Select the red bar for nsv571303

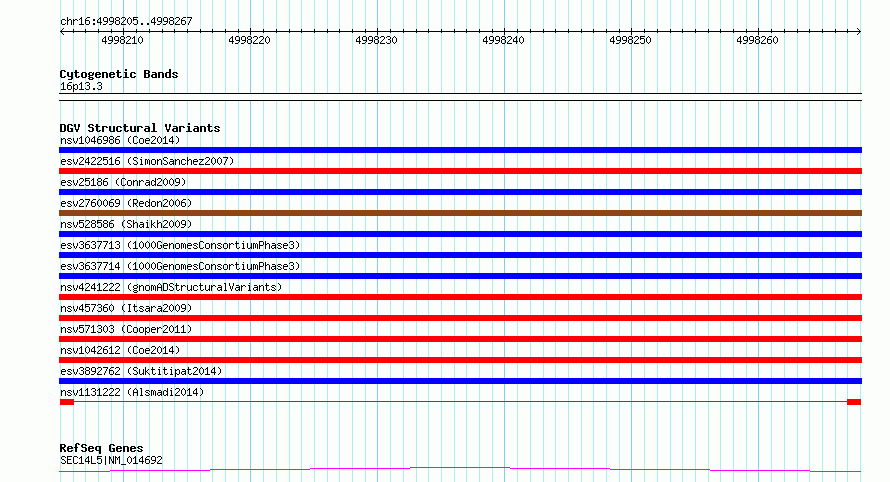click(x=460, y=339)
